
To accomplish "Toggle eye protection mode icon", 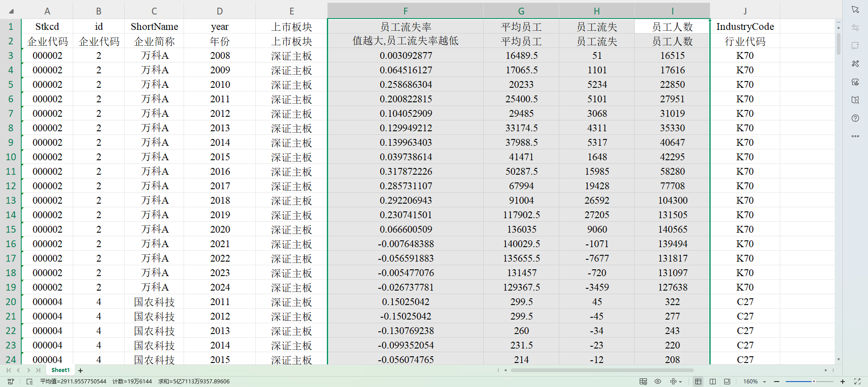I will pyautogui.click(x=658, y=382).
